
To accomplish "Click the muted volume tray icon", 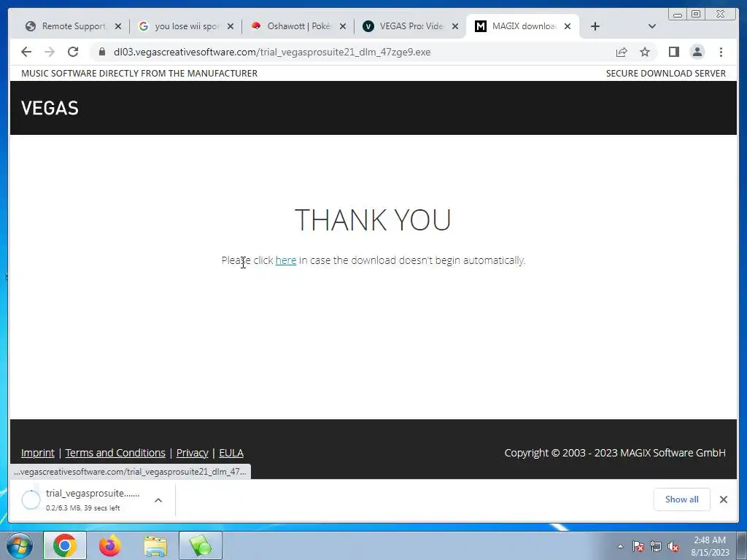I will [673, 547].
